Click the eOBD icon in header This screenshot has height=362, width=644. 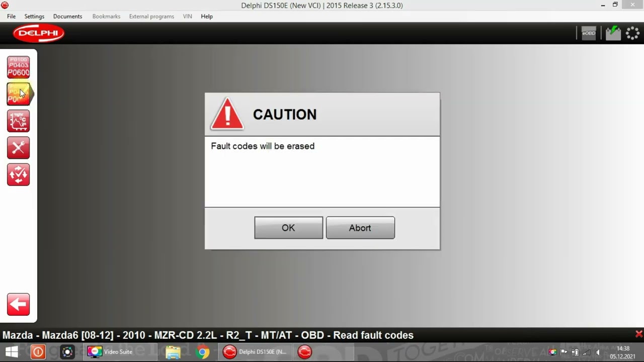pos(589,33)
